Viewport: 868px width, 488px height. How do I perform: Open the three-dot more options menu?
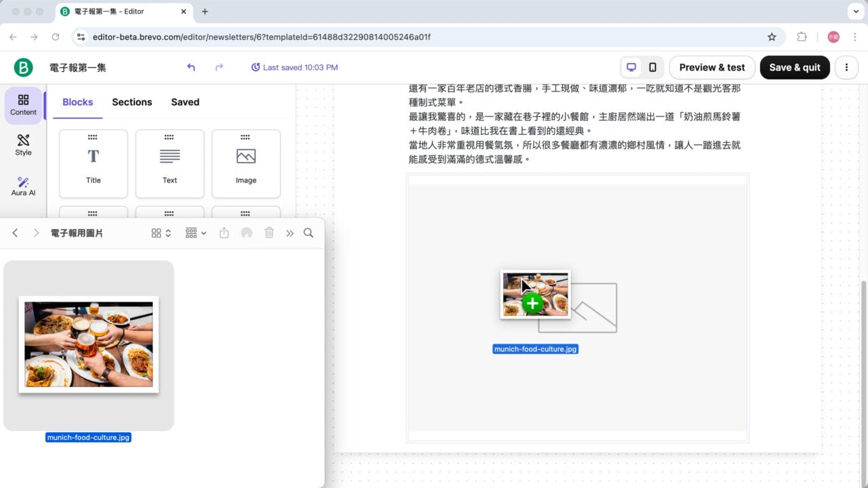pos(846,67)
